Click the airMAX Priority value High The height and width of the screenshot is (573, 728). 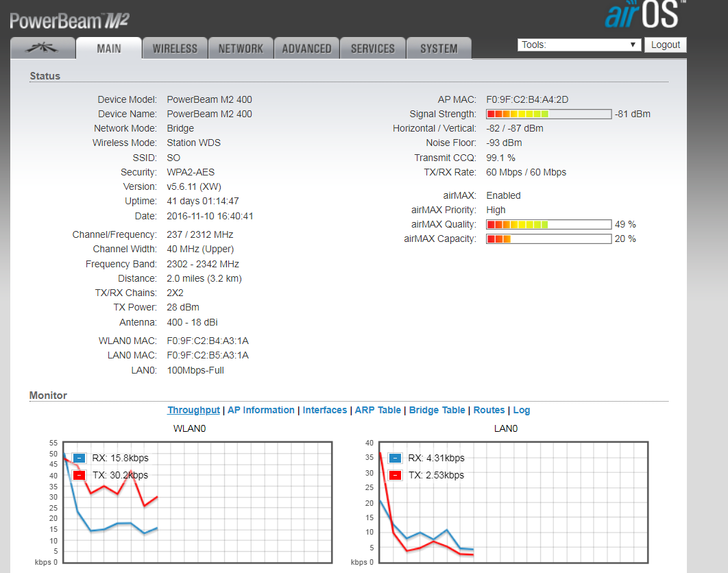pyautogui.click(x=496, y=210)
